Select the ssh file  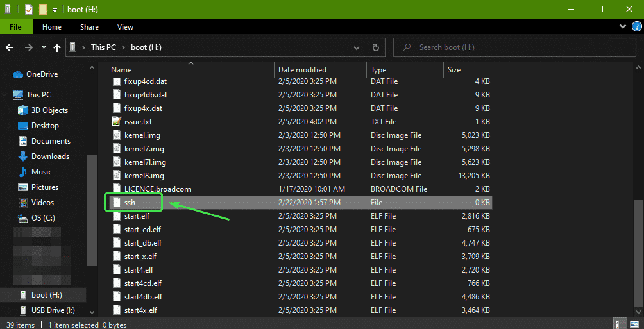pyautogui.click(x=130, y=203)
